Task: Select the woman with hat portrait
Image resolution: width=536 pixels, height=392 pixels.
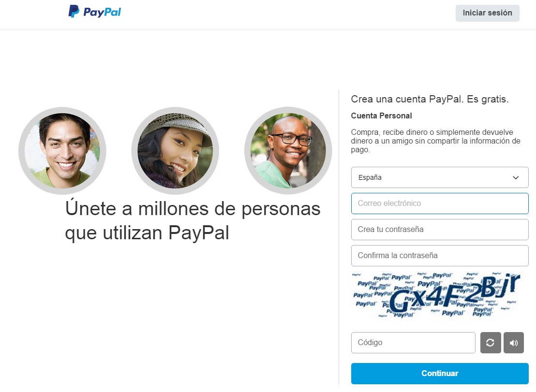Action: (x=175, y=151)
